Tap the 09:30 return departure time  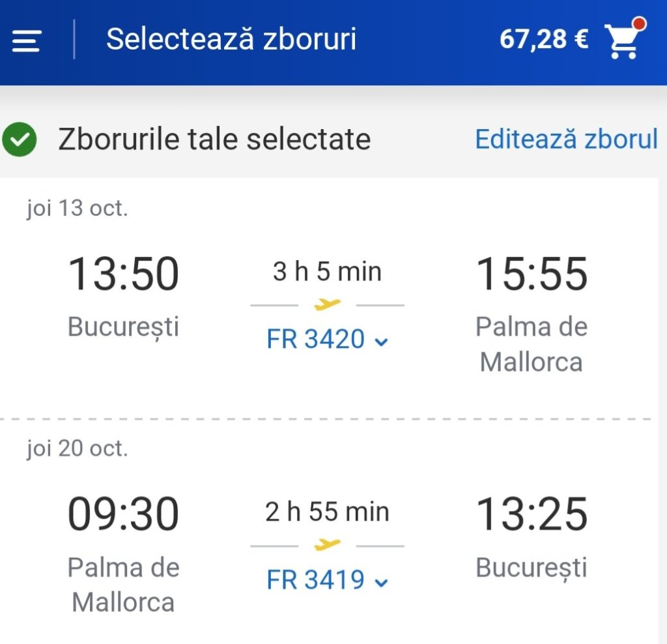click(x=123, y=515)
